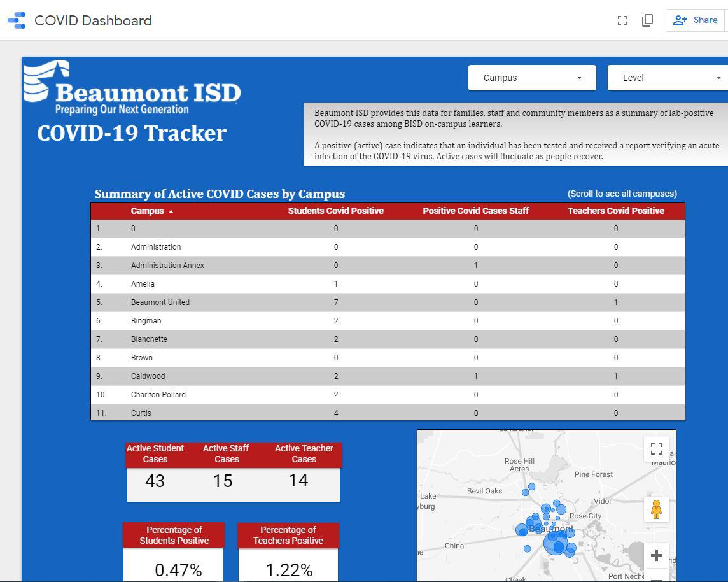Open the Level dropdown filter
728x582 pixels.
pos(669,78)
